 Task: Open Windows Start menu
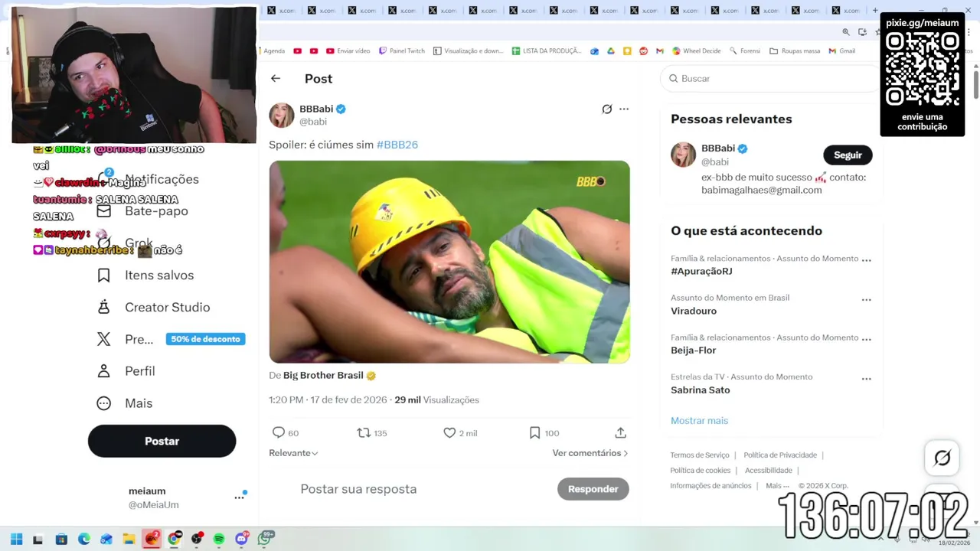point(16,539)
